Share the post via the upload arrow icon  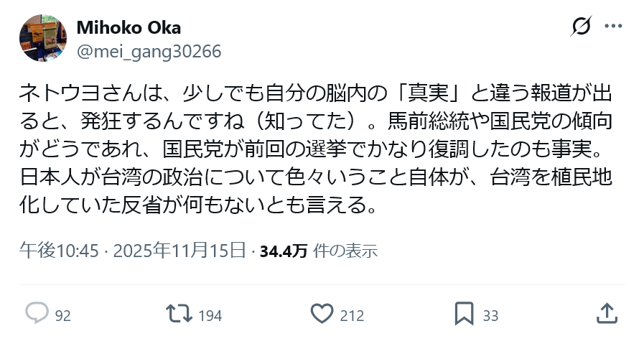(605, 314)
